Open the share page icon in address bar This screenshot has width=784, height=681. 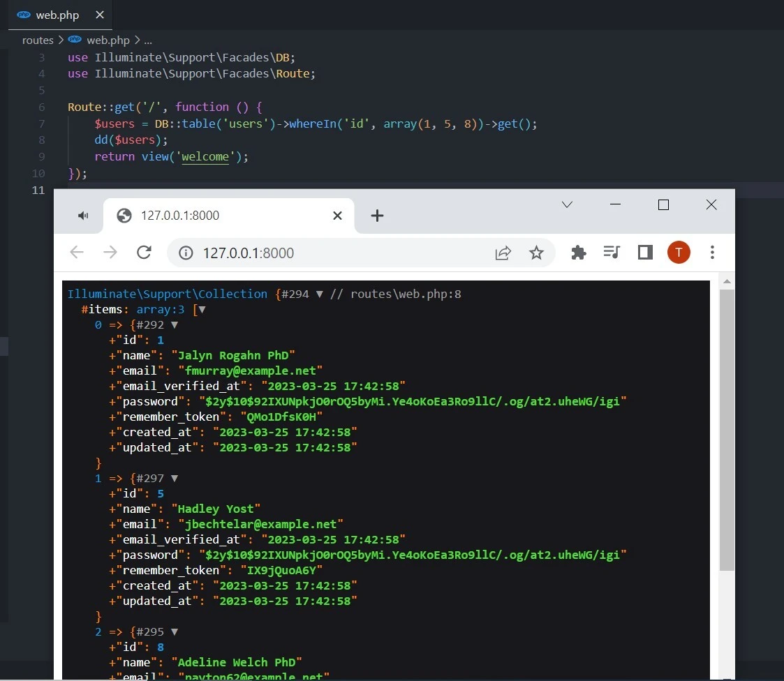[503, 253]
